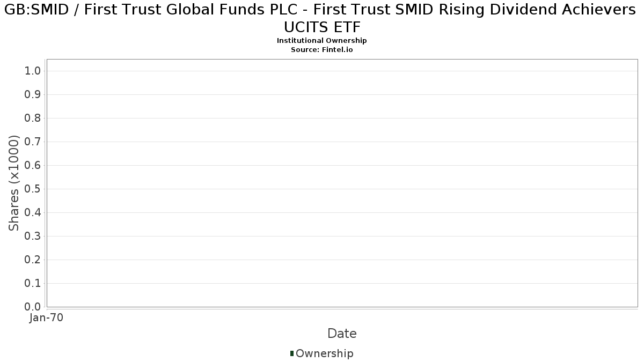The height and width of the screenshot is (362, 644).
Task: Click the Source: Fintel.io text
Action: click(321, 49)
